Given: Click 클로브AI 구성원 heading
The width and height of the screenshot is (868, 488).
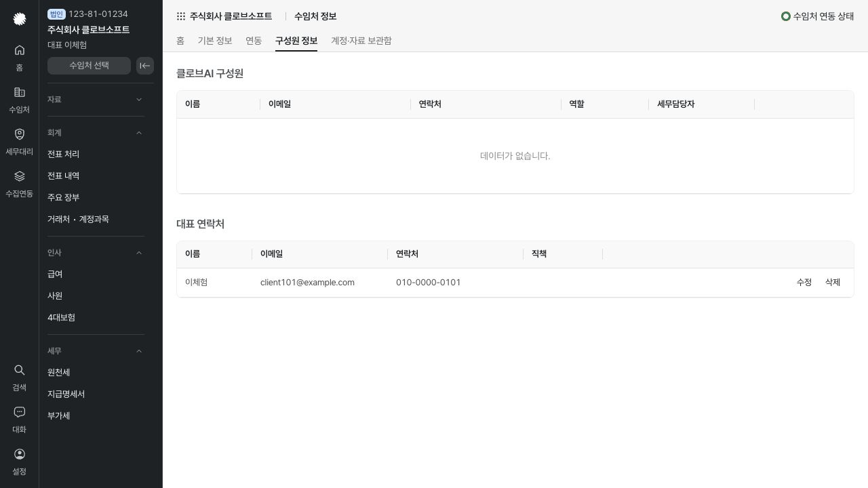Looking at the screenshot, I should [x=210, y=74].
